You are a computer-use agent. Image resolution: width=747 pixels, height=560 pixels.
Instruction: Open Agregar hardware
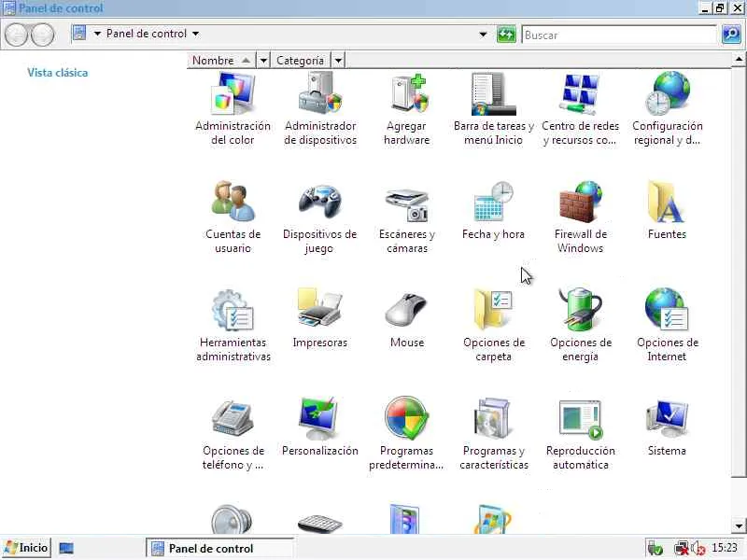click(x=407, y=108)
